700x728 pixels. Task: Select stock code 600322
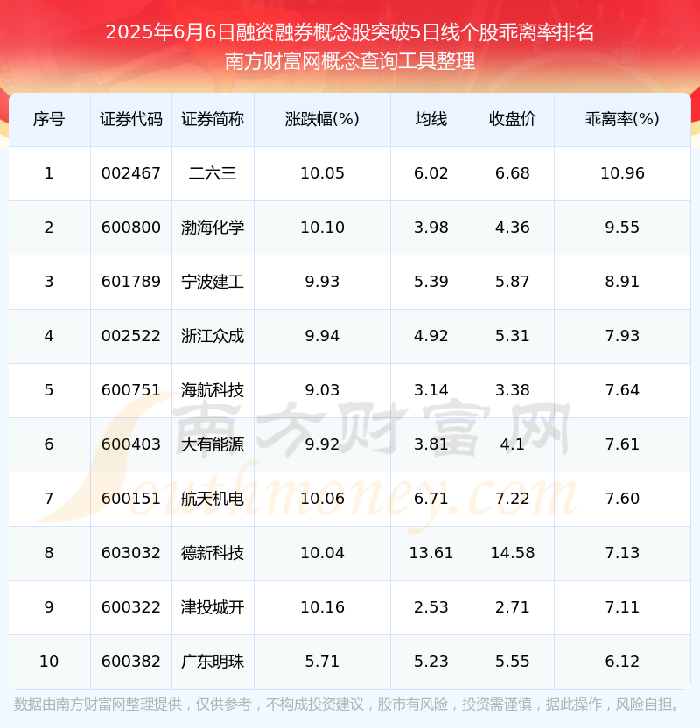[131, 607]
